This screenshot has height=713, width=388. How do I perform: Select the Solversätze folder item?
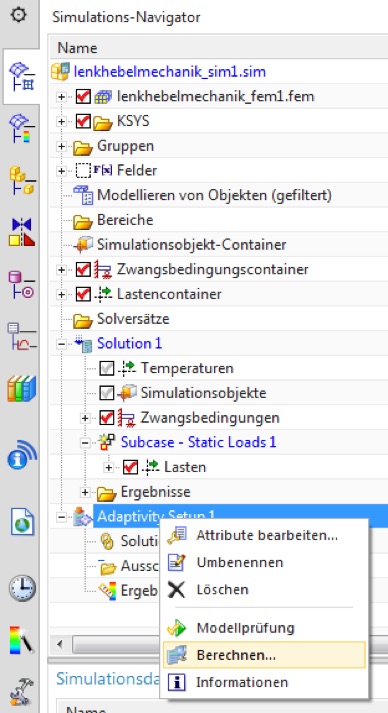tap(133, 319)
